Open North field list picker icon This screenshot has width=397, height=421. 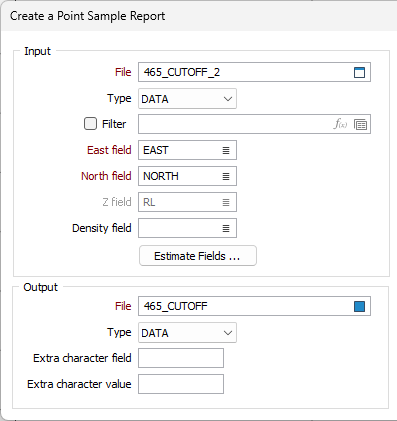pos(226,176)
